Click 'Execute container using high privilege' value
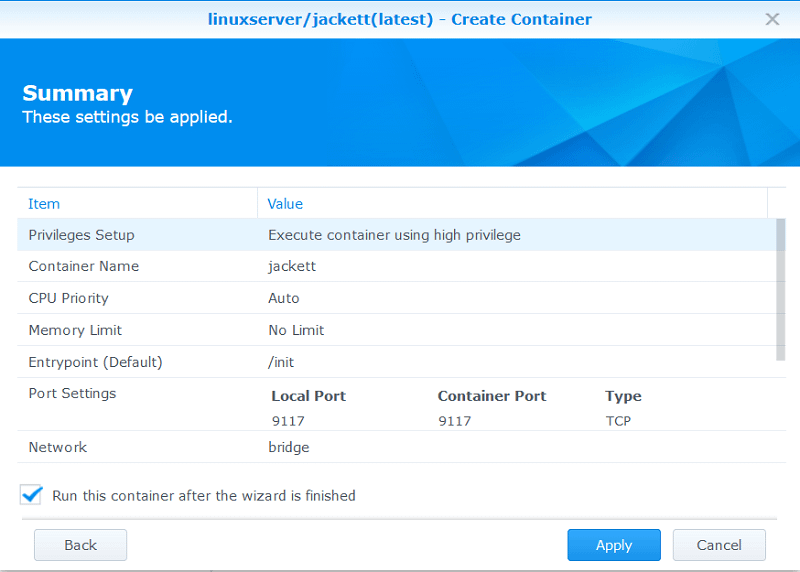The image size is (800, 572). tap(394, 235)
